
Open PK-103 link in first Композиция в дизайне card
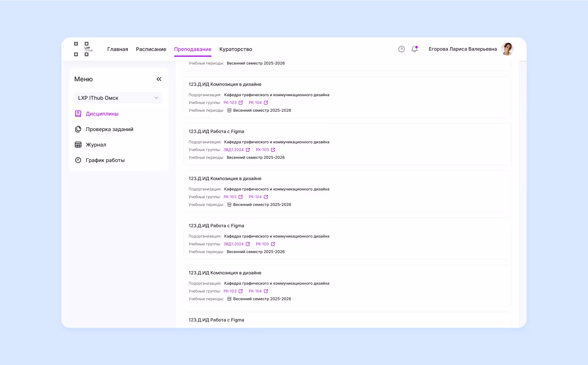point(230,103)
